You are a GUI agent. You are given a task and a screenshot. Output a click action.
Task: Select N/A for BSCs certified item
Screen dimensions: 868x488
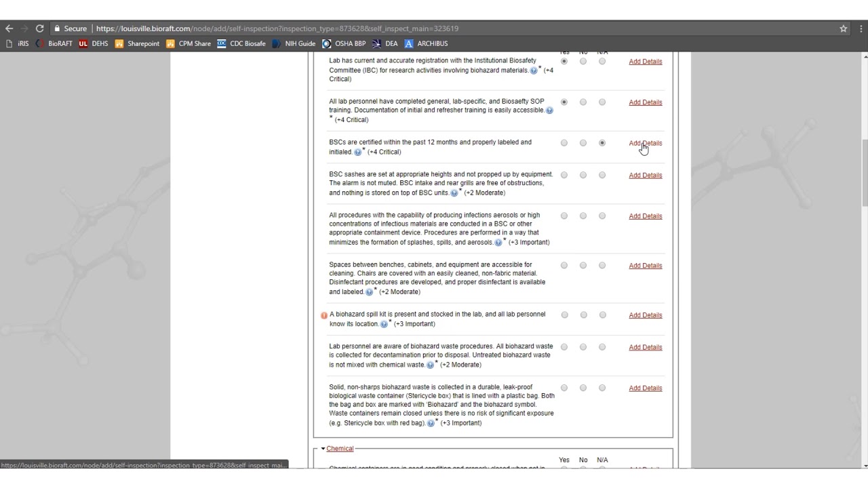[x=602, y=143]
